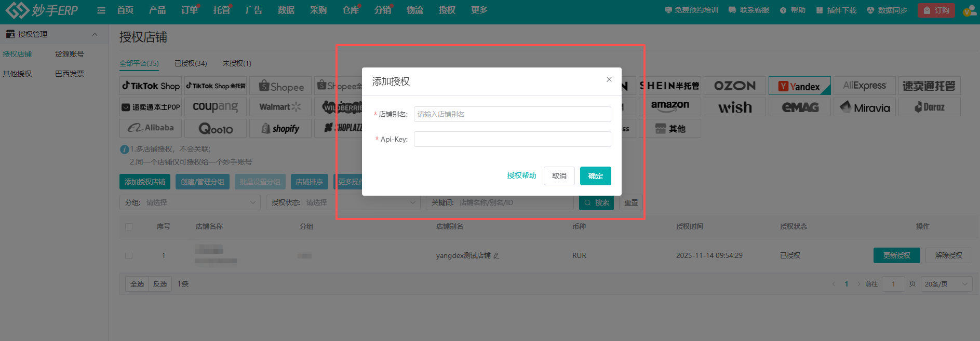Open the 订单 menu
Screen dimensions: 980x341
pos(190,10)
